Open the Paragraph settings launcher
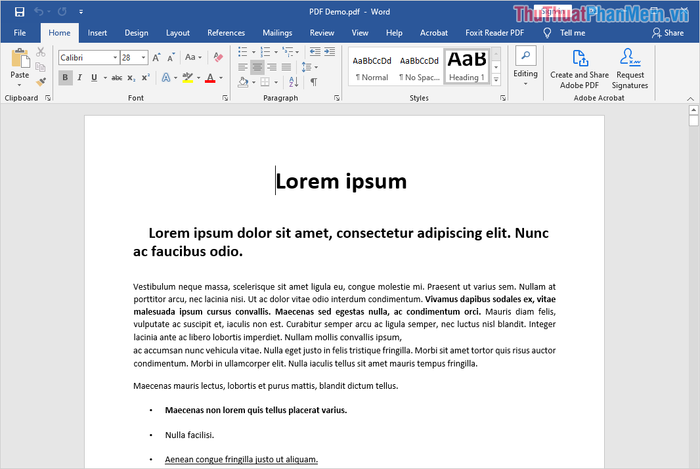The height and width of the screenshot is (469, 700). point(337,98)
